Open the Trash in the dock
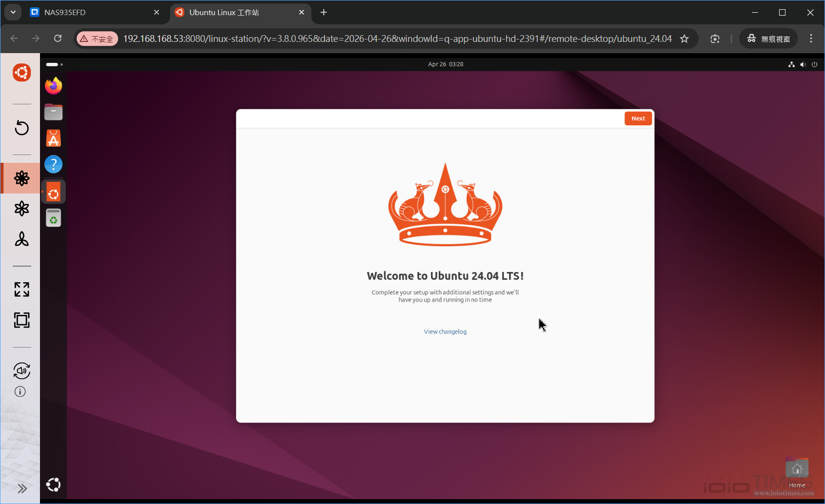 pyautogui.click(x=53, y=217)
